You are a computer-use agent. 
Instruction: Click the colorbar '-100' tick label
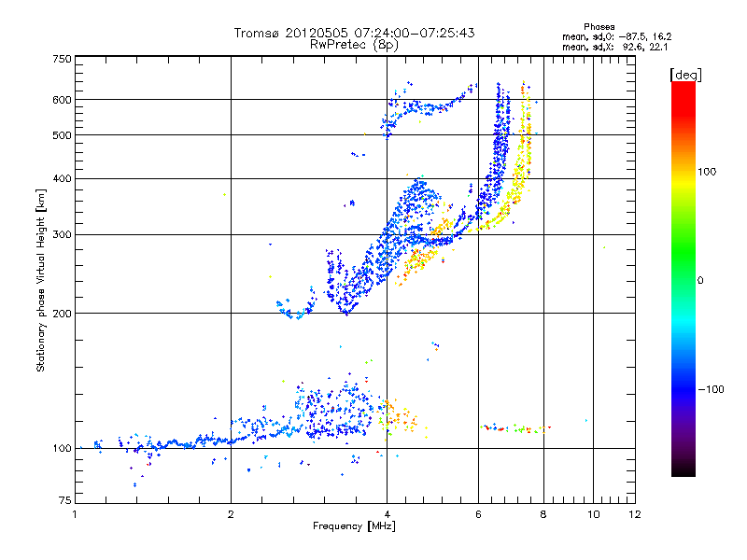[711, 389]
